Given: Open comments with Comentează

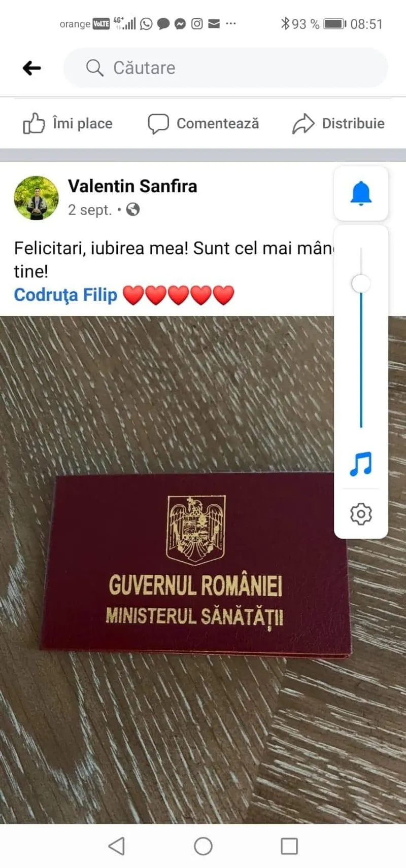Looking at the screenshot, I should (x=203, y=123).
